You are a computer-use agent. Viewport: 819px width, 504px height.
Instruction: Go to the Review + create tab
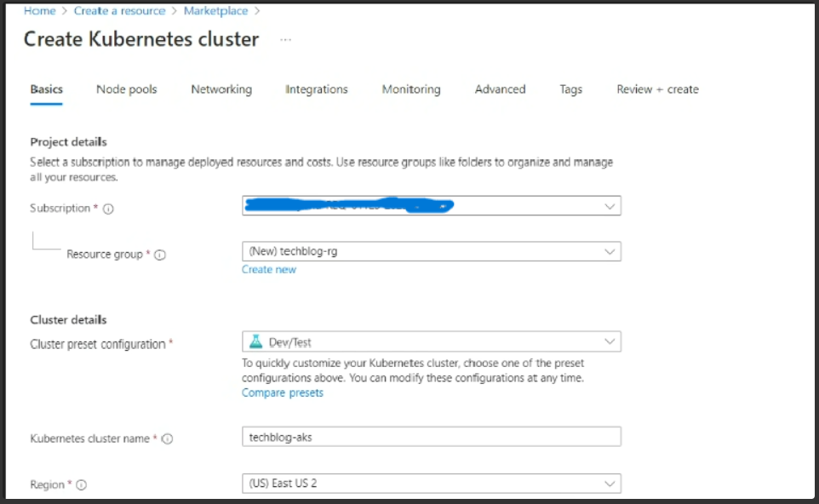click(x=657, y=89)
